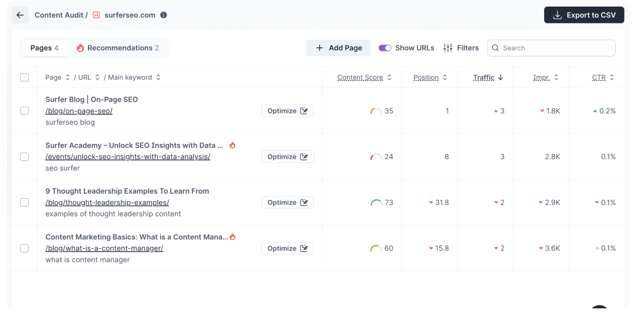Click the info icon next to surferseo.com

163,15
